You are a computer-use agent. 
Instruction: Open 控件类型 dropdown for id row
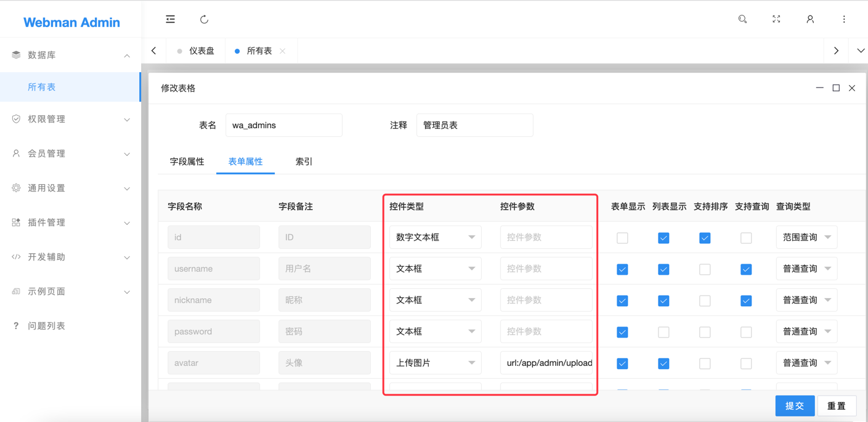436,237
